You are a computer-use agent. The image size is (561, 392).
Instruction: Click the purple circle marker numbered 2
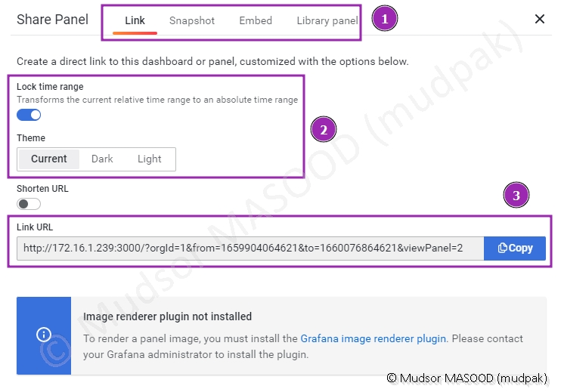click(x=324, y=130)
